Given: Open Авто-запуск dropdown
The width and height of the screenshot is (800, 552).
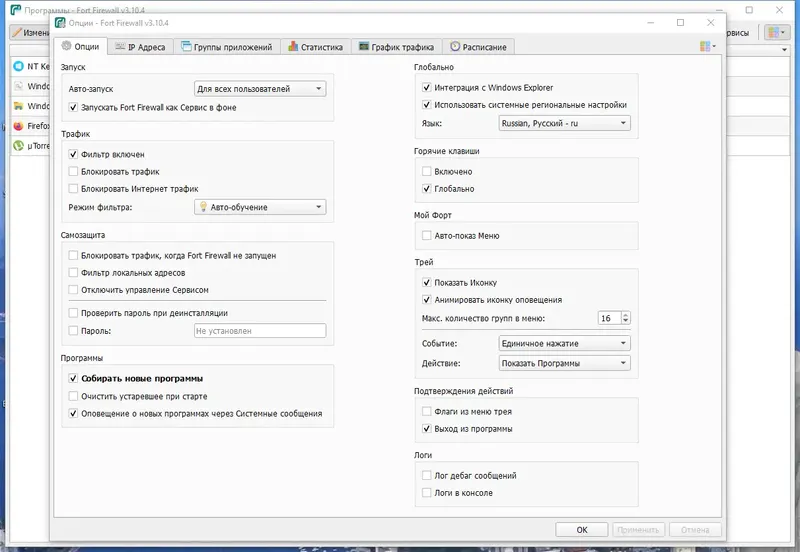Looking at the screenshot, I should (x=260, y=89).
